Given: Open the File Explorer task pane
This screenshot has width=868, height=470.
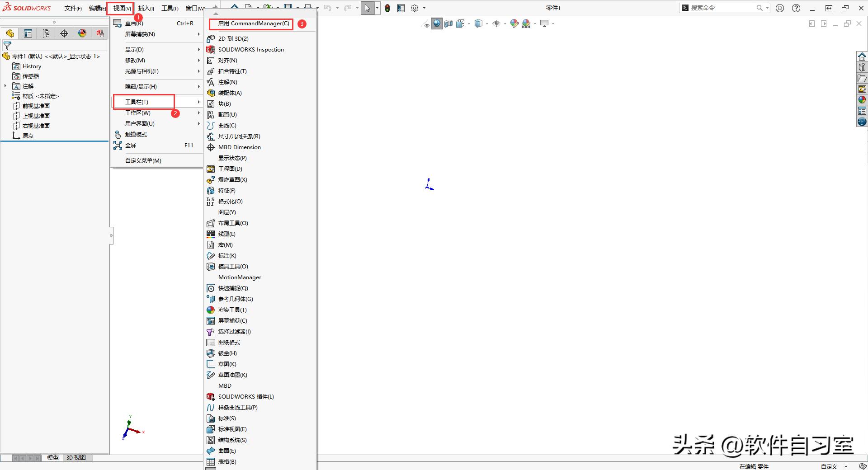Looking at the screenshot, I should 862,78.
